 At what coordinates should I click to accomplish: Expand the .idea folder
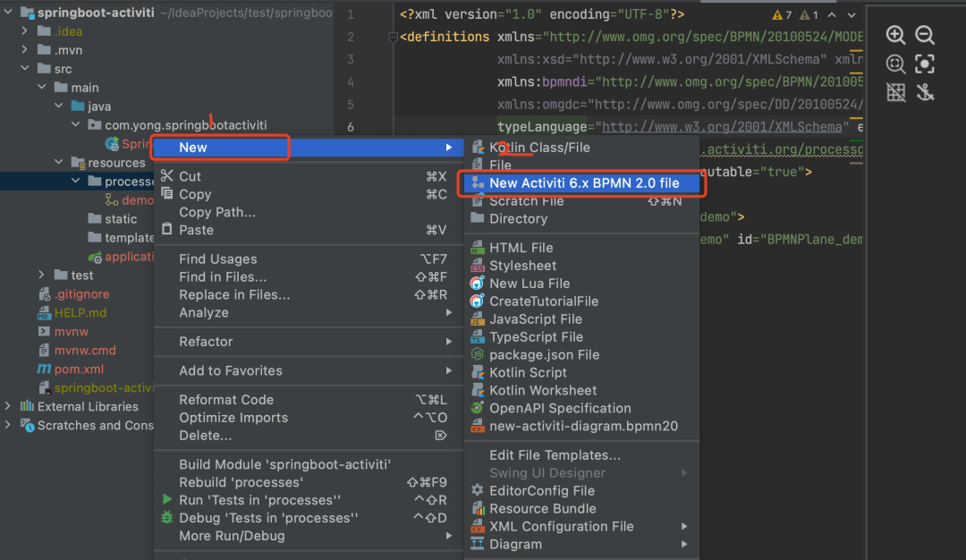[25, 30]
